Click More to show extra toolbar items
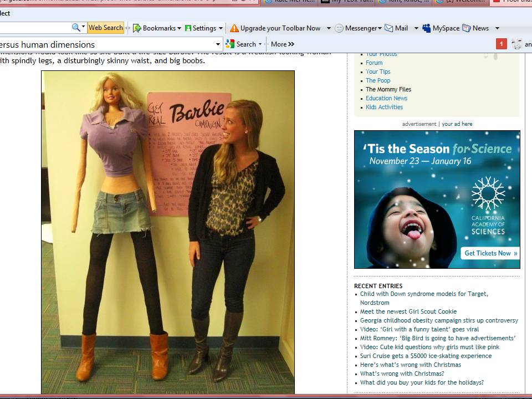 point(283,44)
